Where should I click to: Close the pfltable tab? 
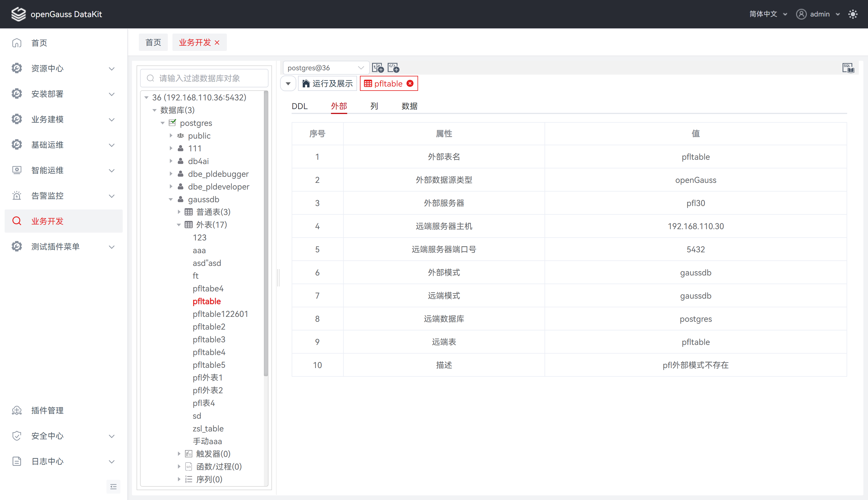tap(410, 83)
